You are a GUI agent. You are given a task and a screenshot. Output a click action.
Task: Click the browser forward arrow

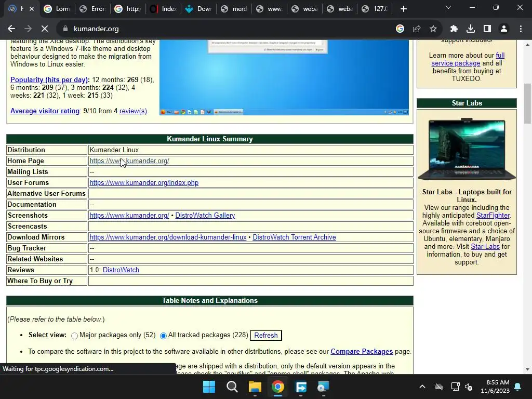pyautogui.click(x=28, y=29)
